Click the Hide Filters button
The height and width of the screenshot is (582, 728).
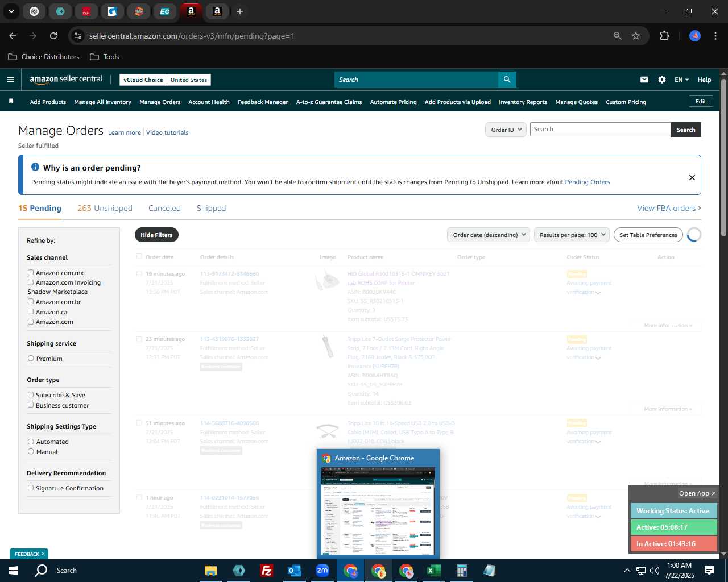coord(156,235)
